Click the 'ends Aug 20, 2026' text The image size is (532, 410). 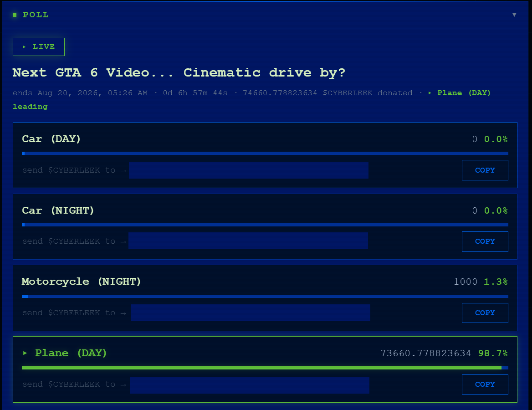[80, 93]
